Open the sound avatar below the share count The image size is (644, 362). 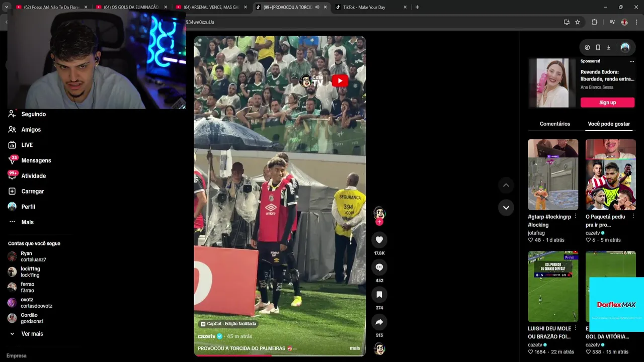coord(379,348)
